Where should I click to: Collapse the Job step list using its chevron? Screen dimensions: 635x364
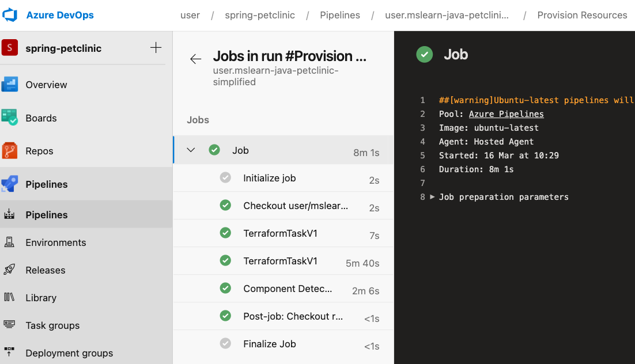pyautogui.click(x=191, y=150)
